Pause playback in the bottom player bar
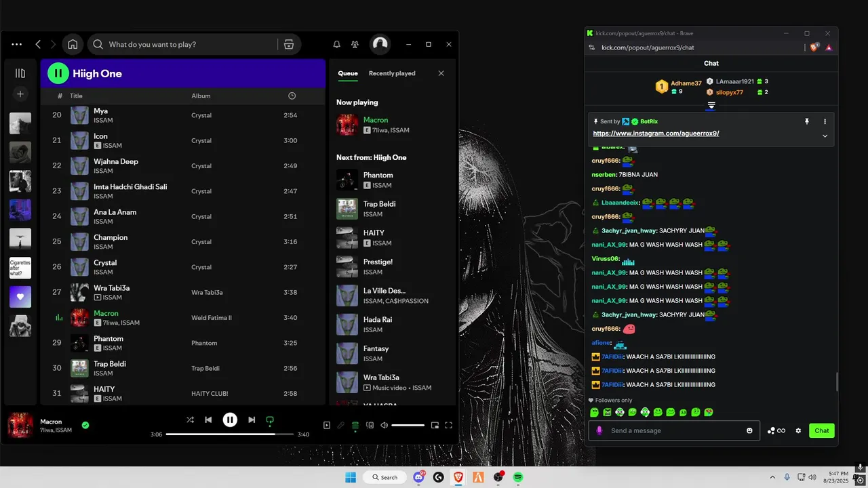The width and height of the screenshot is (868, 488). 230,420
